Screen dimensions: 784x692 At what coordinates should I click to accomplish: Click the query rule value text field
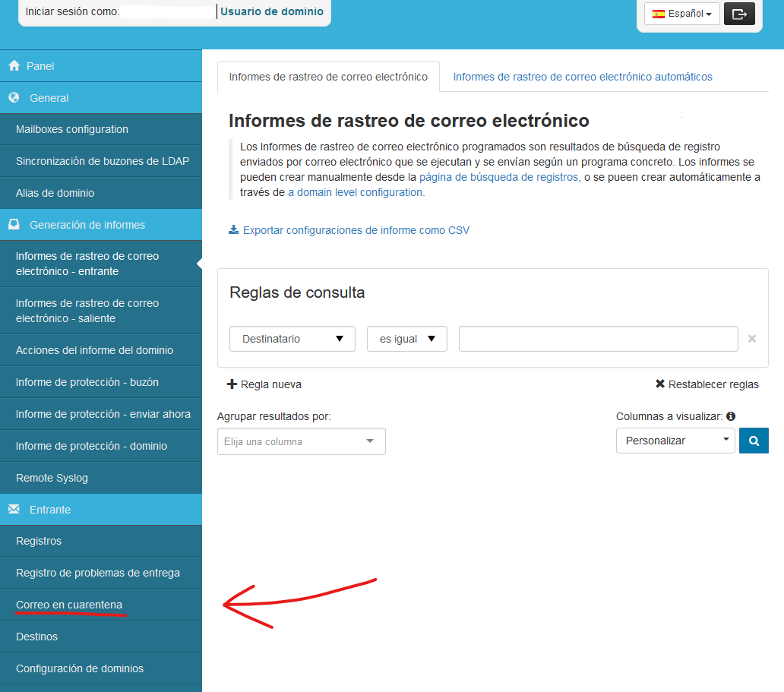[x=598, y=339]
